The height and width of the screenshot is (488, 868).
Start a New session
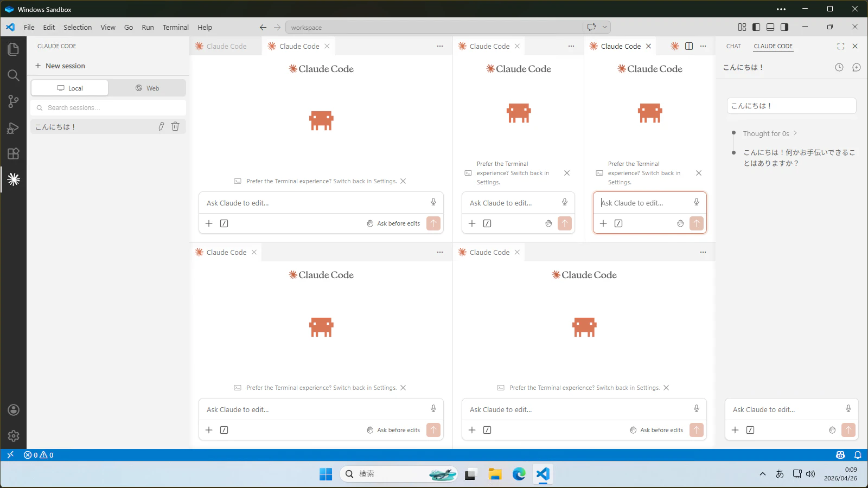pyautogui.click(x=60, y=66)
